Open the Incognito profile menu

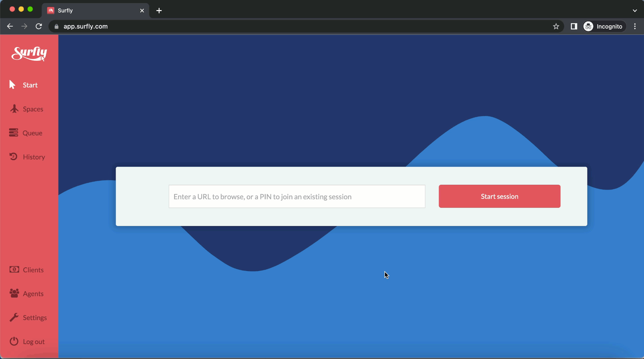(604, 27)
